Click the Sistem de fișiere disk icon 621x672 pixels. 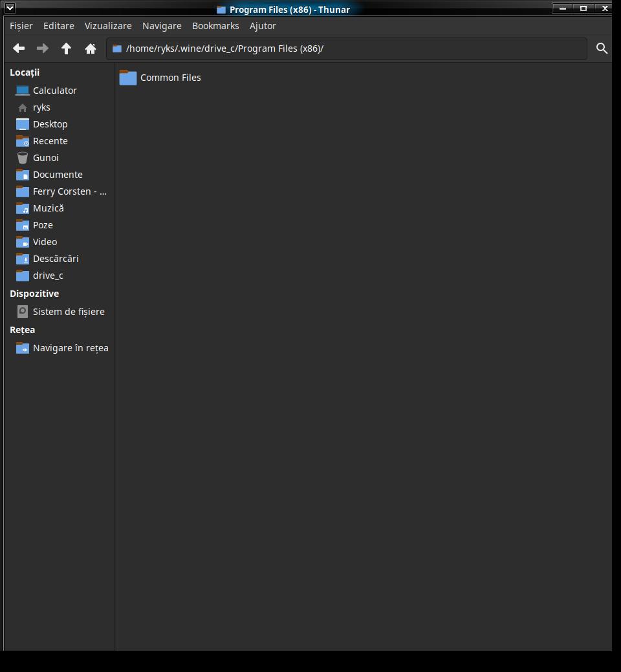[x=22, y=312]
